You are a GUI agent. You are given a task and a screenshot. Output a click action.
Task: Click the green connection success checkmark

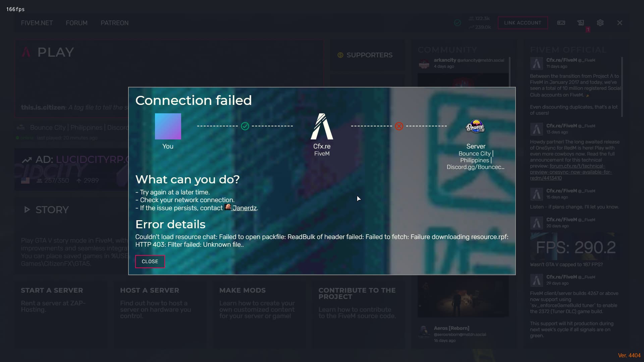(x=245, y=126)
